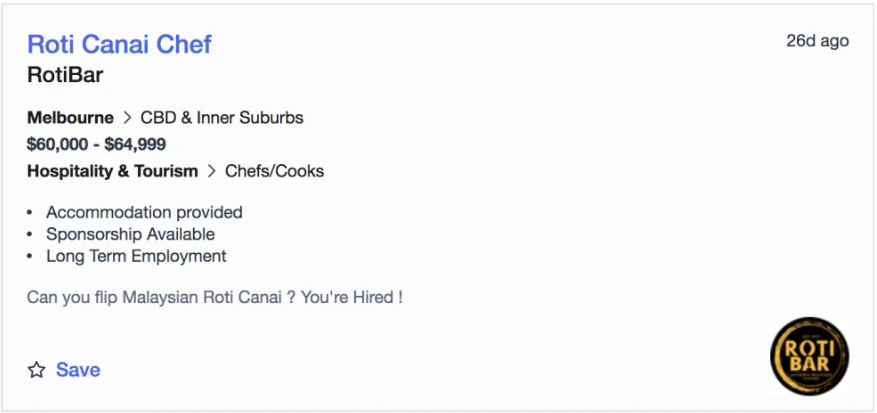
Task: Click the bullet dot before Sponsorship Available
Action: pyautogui.click(x=30, y=235)
